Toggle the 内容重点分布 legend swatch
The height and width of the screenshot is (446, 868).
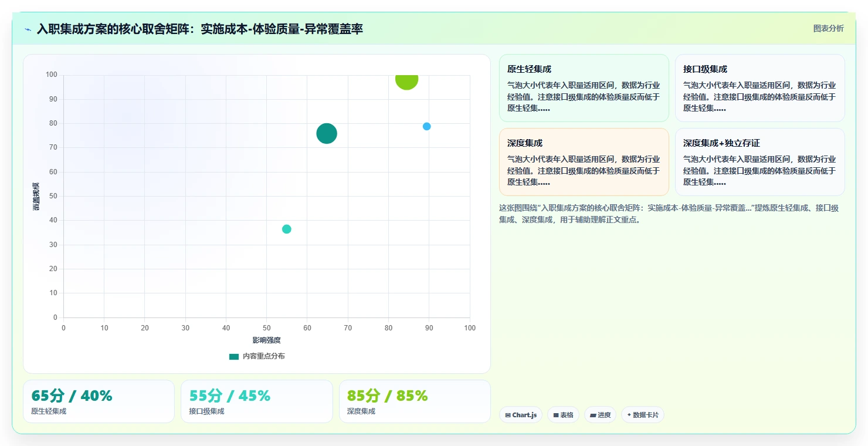(234, 356)
